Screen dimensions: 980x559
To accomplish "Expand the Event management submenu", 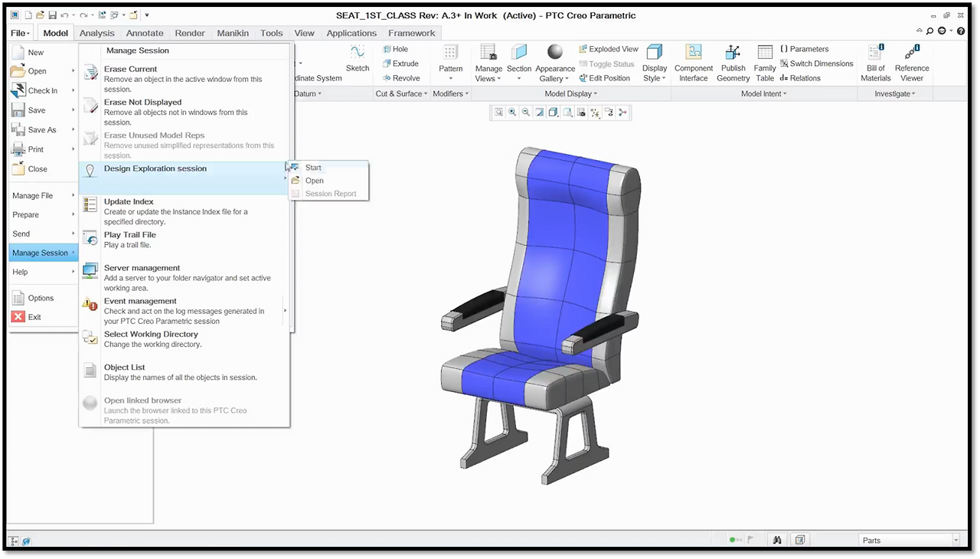I will pyautogui.click(x=286, y=311).
